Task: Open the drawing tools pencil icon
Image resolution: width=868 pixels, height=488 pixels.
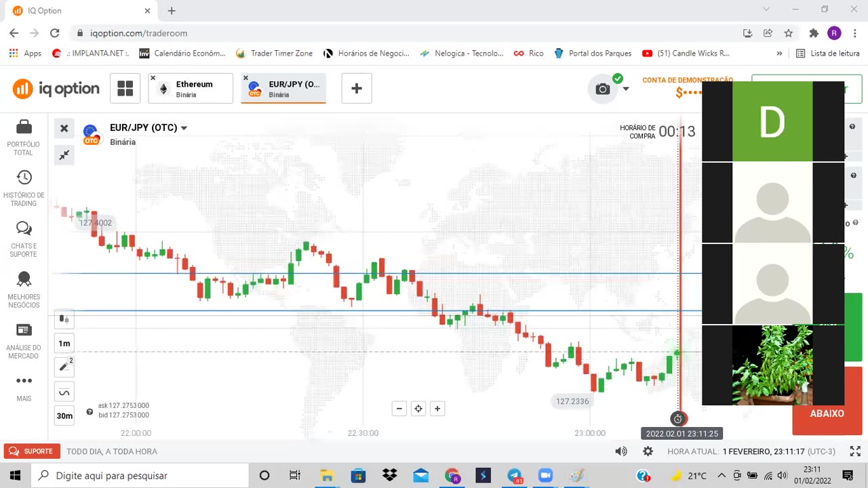Action: tap(64, 367)
